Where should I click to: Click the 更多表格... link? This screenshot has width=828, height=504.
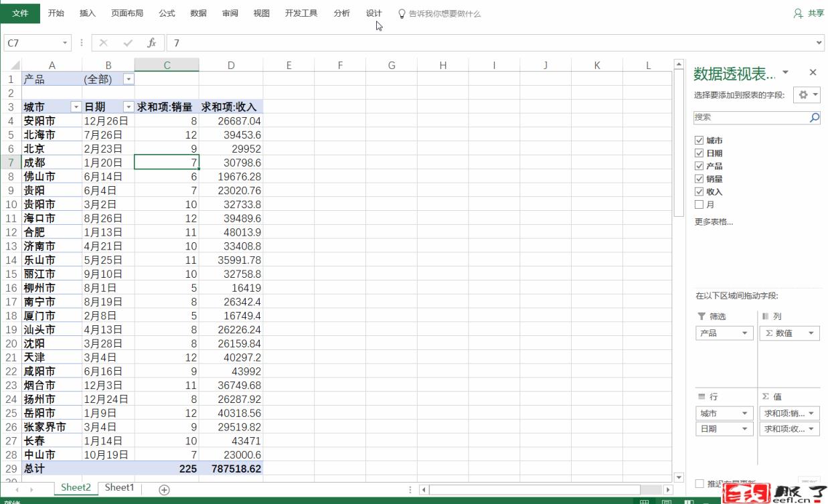click(714, 222)
